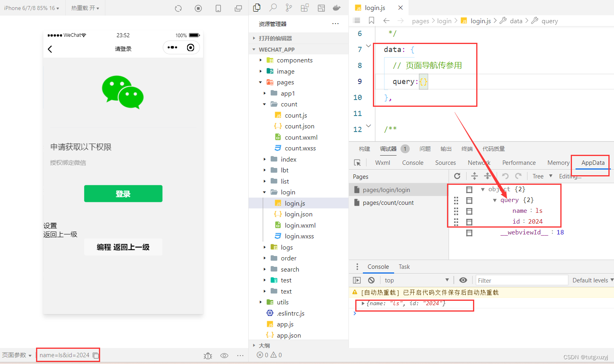Open the extensions icon in the sidebar toolbar
The height and width of the screenshot is (364, 614).
pos(305,8)
